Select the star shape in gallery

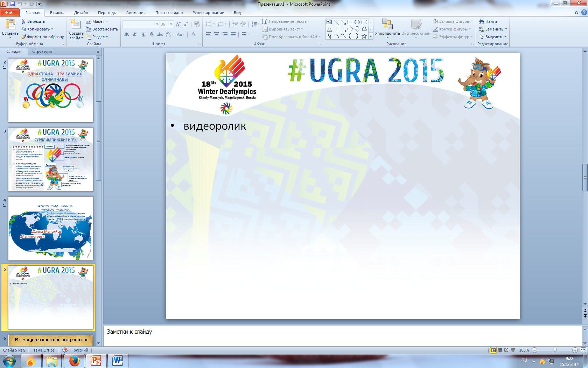364,36
